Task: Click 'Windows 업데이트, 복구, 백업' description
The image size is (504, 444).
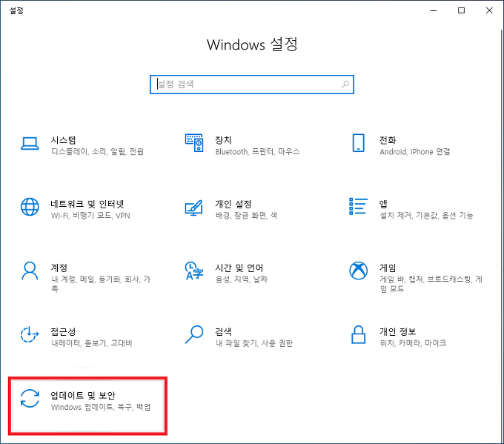Action: [101, 407]
